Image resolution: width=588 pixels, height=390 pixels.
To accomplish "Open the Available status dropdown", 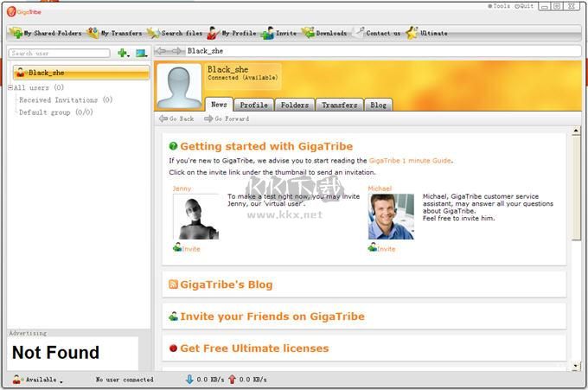I will click(x=39, y=380).
